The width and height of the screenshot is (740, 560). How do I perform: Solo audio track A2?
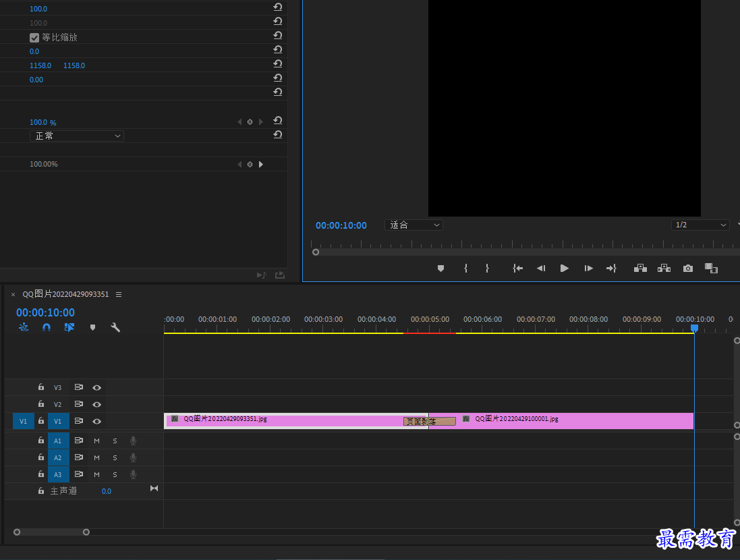(115, 457)
